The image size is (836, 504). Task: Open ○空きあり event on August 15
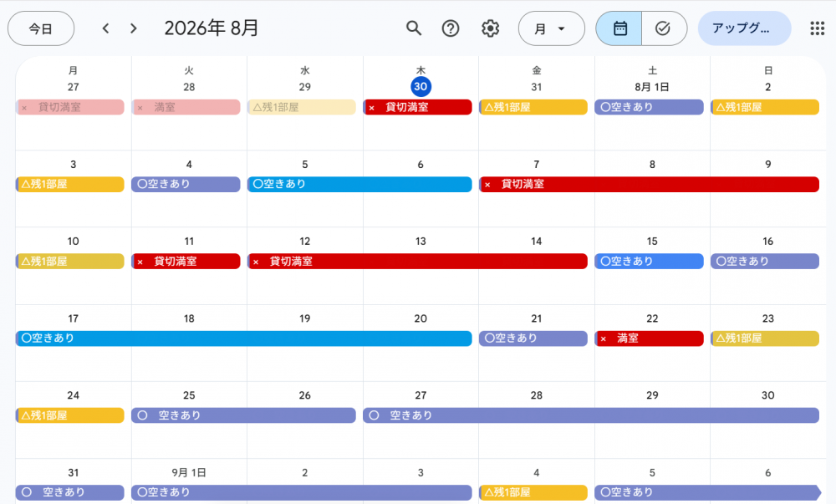pos(649,261)
